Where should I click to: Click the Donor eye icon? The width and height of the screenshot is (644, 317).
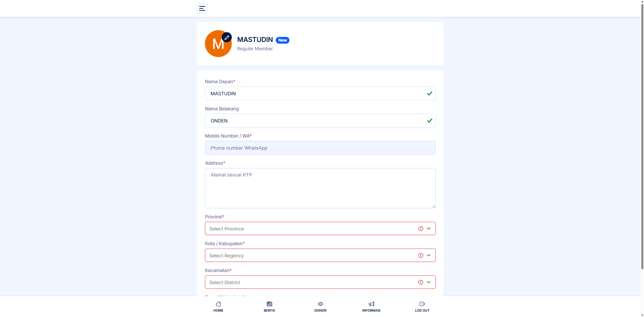320,304
